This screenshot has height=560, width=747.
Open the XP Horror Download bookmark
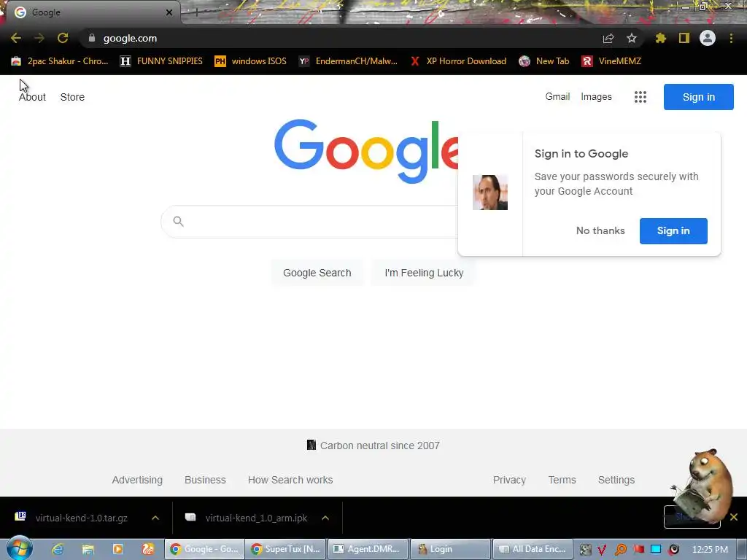[458, 61]
